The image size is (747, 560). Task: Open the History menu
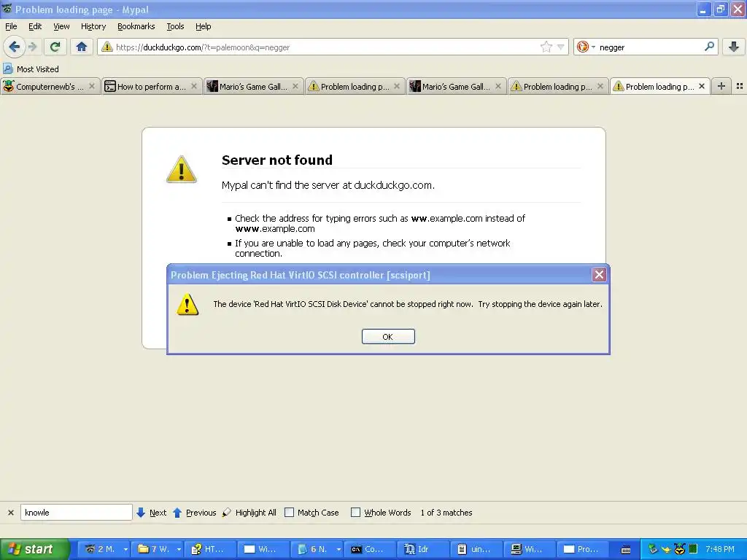point(93,26)
